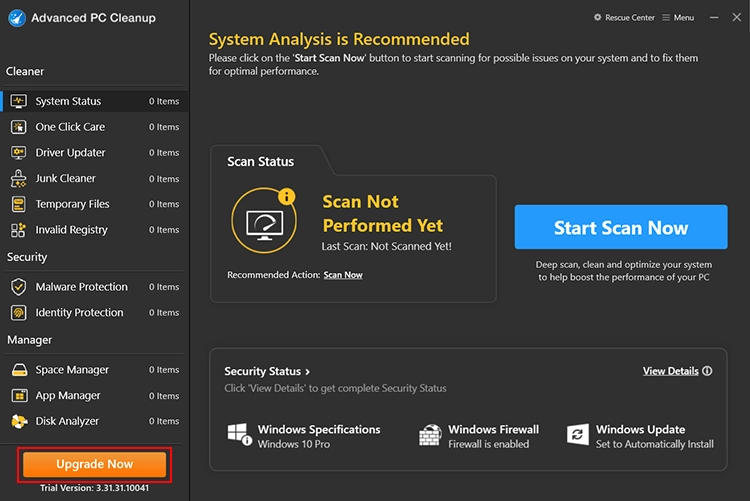Open the Disk Analyzer pie icon
This screenshot has height=501, width=750.
19,422
